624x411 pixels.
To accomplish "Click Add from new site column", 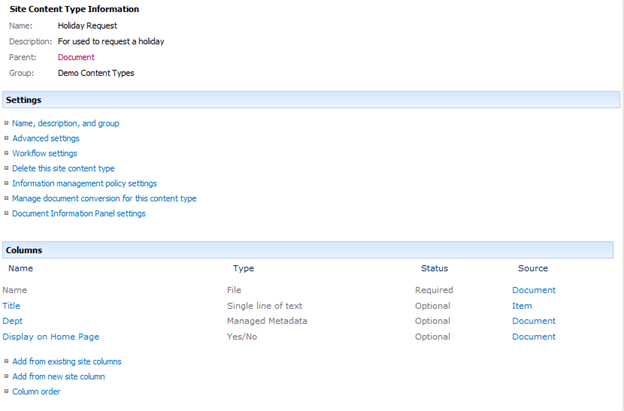I will point(58,376).
